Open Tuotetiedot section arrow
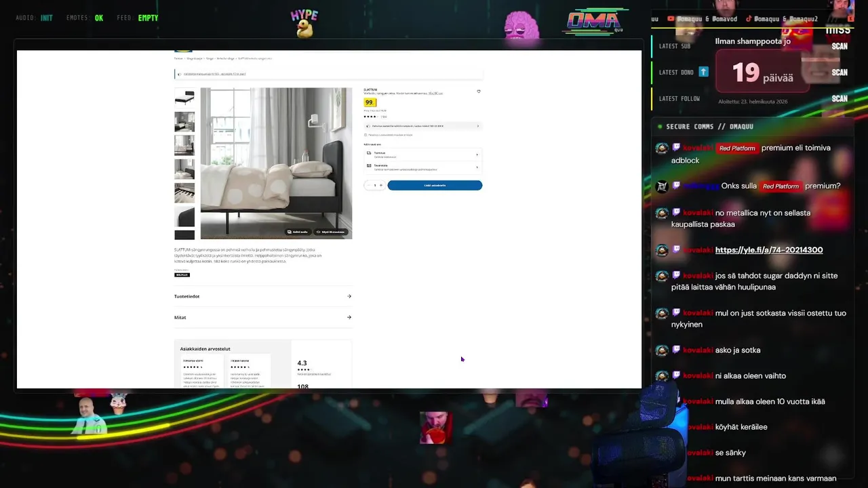Image resolution: width=868 pixels, height=488 pixels. point(349,296)
